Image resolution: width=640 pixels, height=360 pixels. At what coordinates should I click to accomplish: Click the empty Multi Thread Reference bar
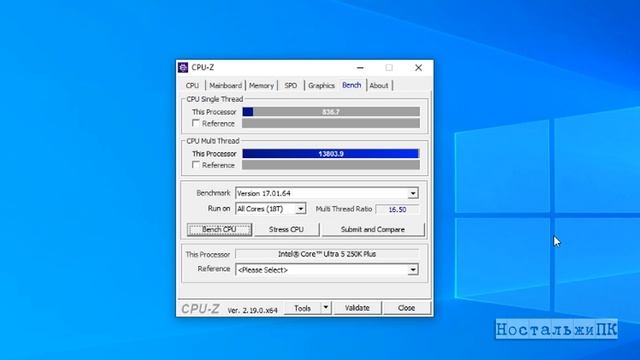pyautogui.click(x=331, y=165)
